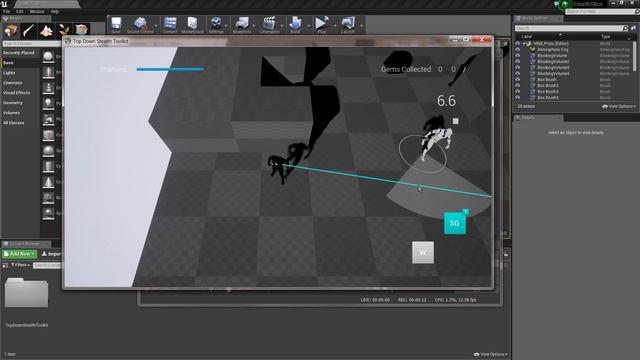Sort by the Type column header
640x360 pixels.
pos(605,36)
